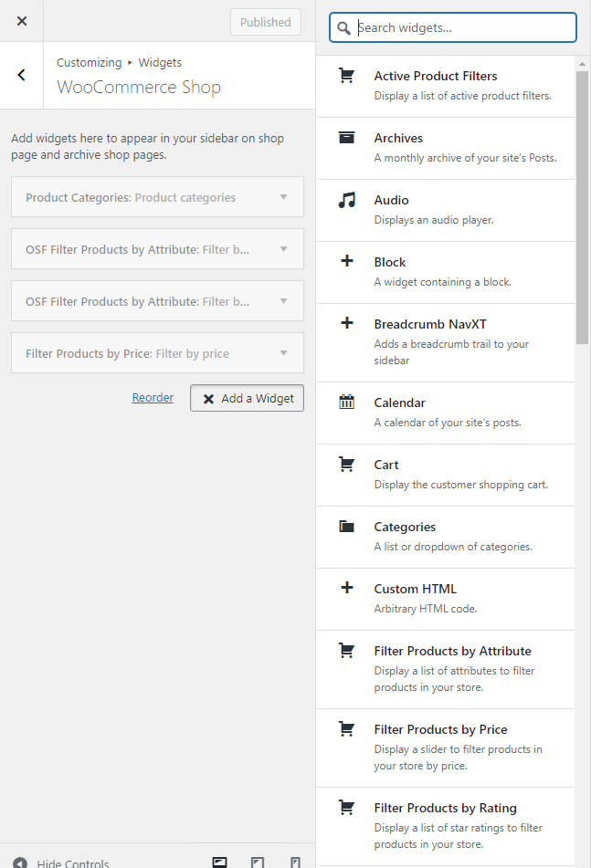Click the plus icon beside Block widget
591x868 pixels.
pyautogui.click(x=347, y=261)
